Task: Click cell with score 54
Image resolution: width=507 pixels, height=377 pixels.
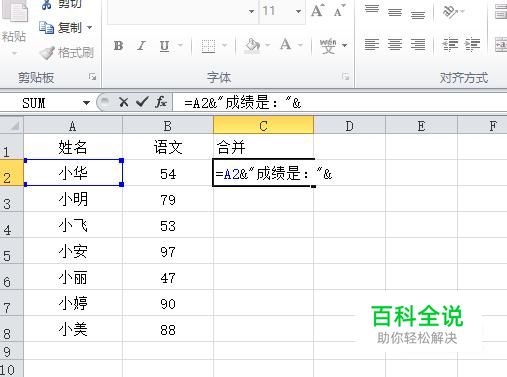Action: point(168,173)
